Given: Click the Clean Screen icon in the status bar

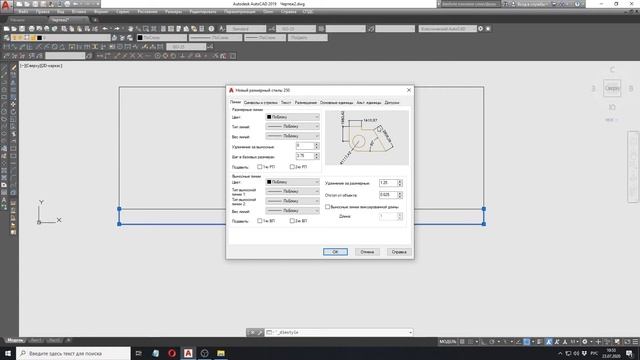Looking at the screenshot, I should 627,342.
